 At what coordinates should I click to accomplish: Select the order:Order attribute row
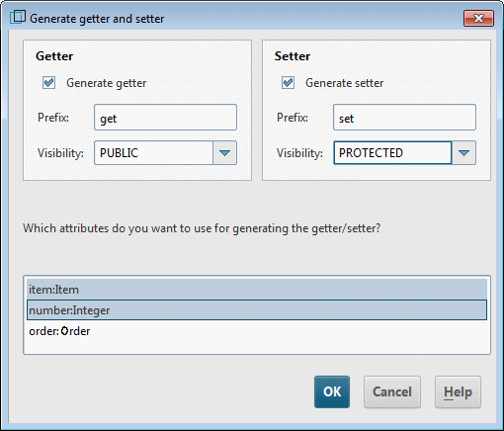coord(257,331)
